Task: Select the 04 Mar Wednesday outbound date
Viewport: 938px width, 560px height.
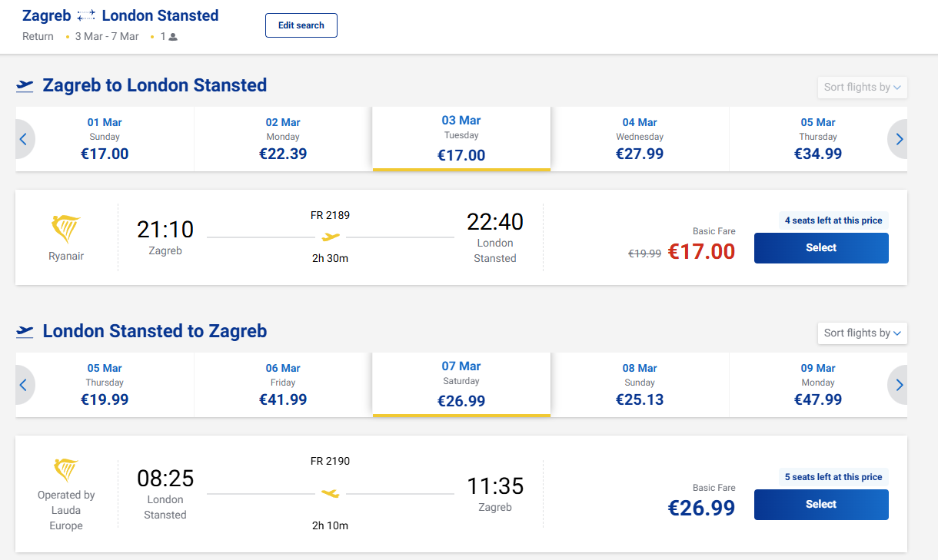Action: (640, 139)
